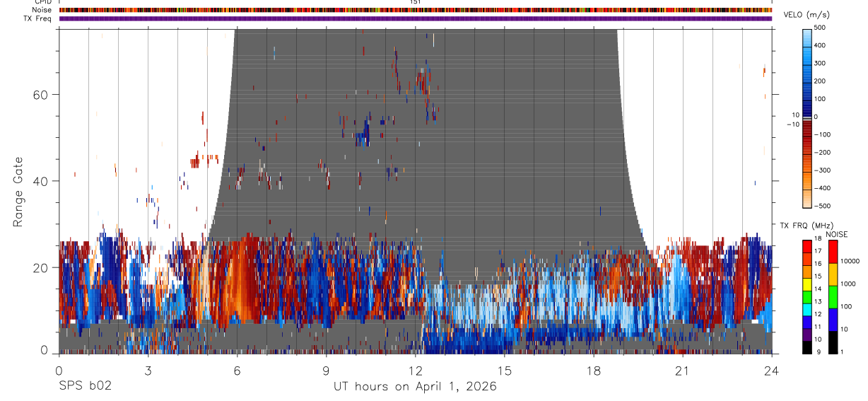Click the noise color scale bar
Viewport: 868px width, 401px height.
[x=833, y=297]
